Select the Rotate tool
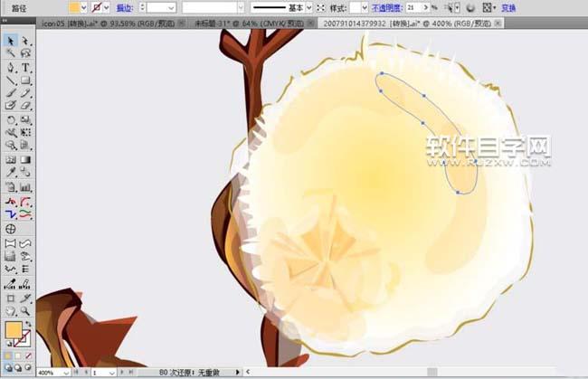The width and height of the screenshot is (588, 379). click(11, 120)
